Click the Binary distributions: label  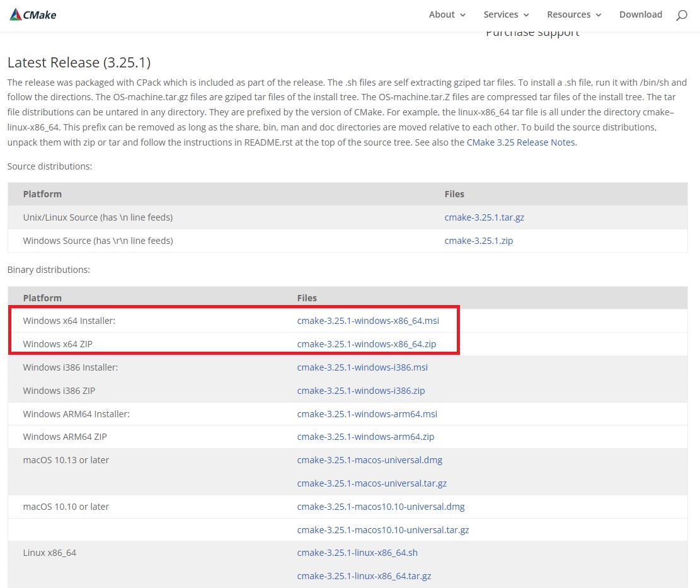click(49, 270)
